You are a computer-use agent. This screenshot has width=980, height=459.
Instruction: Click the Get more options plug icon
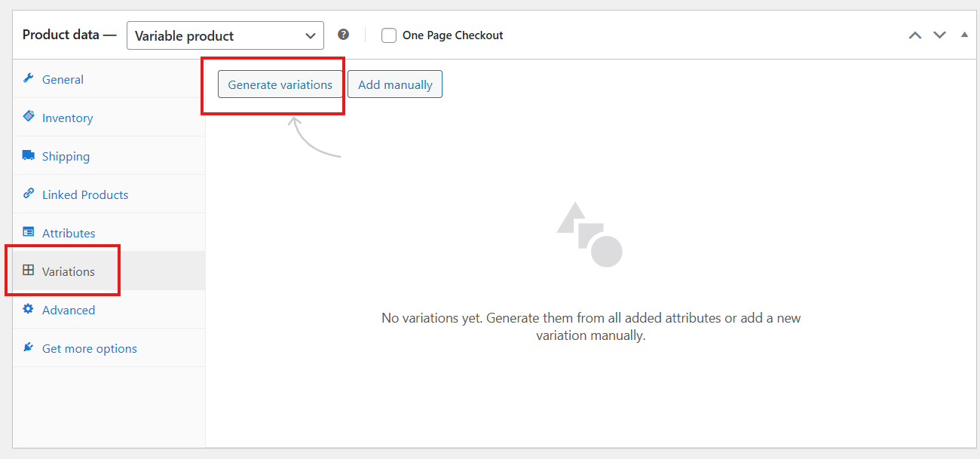pos(29,347)
